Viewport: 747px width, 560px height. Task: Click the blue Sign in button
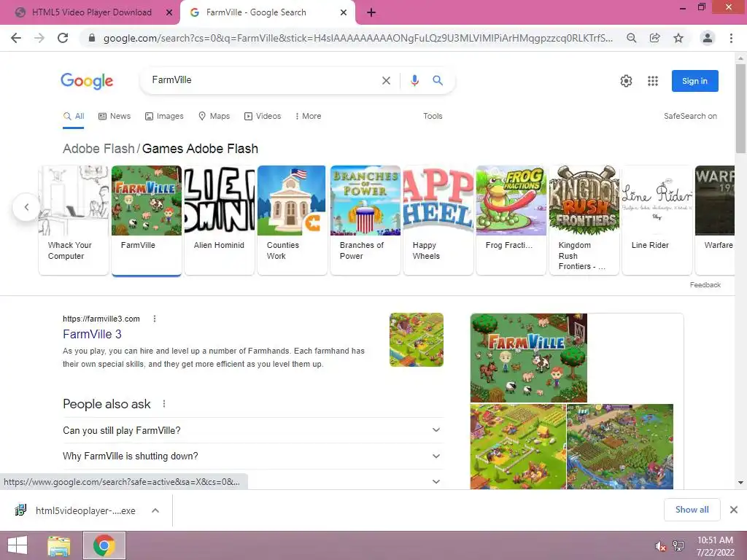[694, 81]
